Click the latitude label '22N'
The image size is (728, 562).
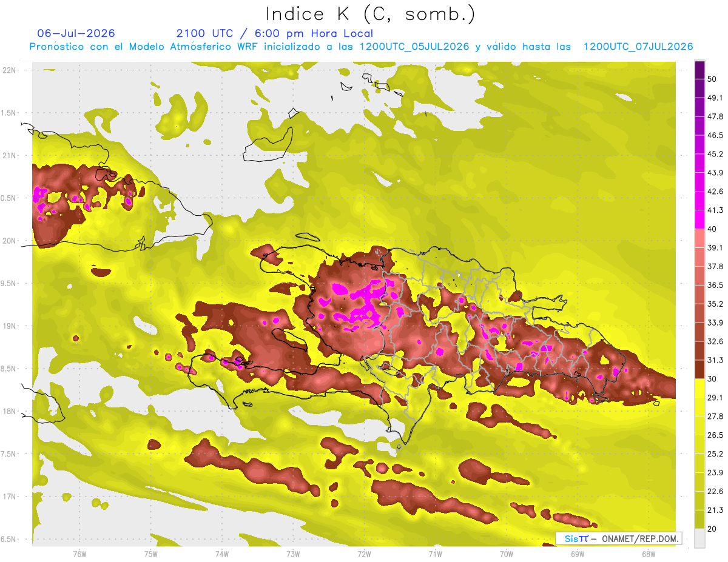coord(9,70)
